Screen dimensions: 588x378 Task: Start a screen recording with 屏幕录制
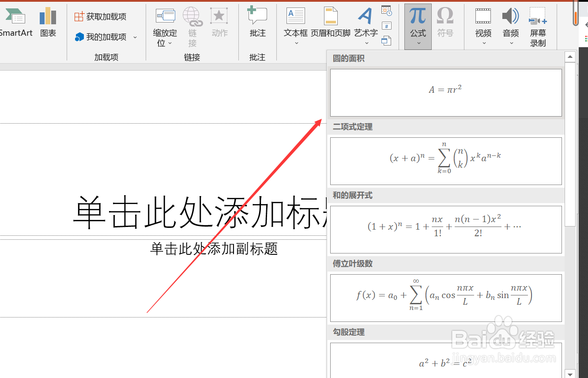538,24
